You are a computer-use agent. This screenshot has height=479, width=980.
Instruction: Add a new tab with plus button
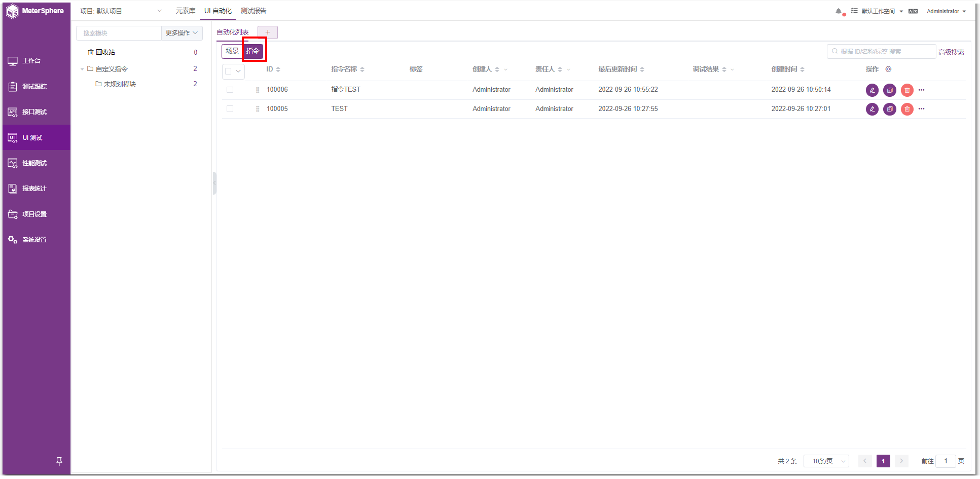click(x=268, y=32)
